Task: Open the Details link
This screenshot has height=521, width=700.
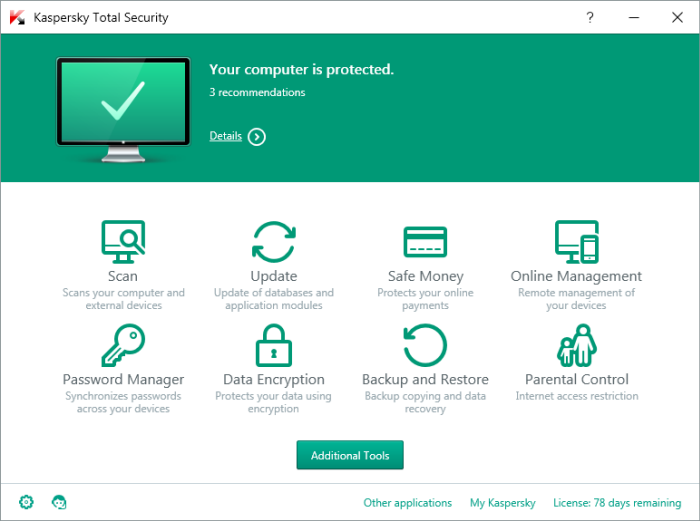Action: tap(225, 136)
